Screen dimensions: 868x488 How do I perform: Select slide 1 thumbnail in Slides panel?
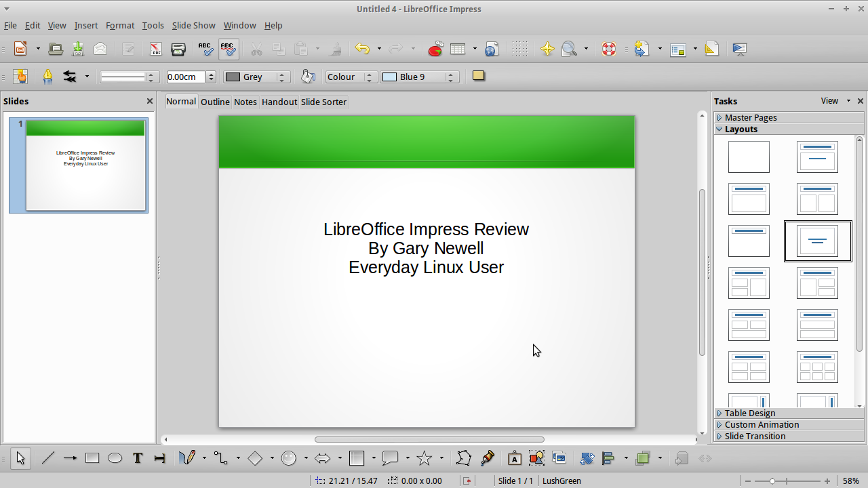click(x=85, y=165)
